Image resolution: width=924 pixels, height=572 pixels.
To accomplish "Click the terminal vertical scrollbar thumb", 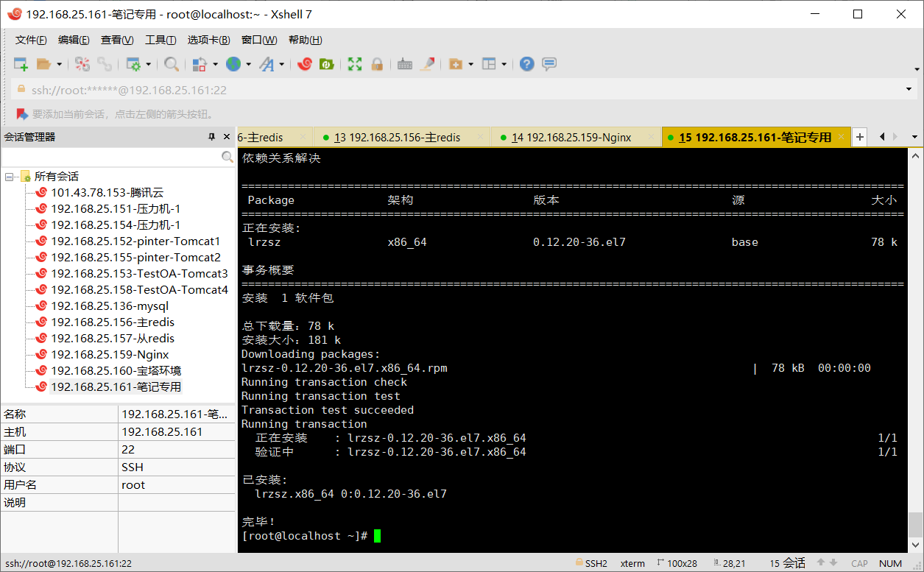I will [x=915, y=525].
